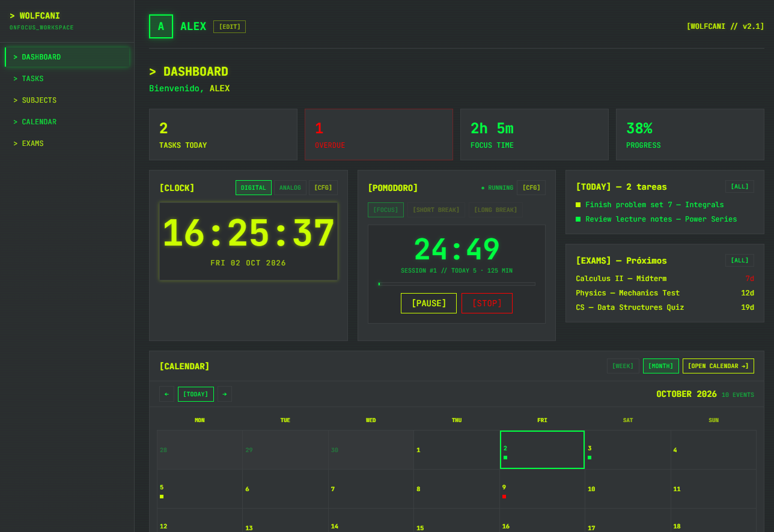Go to next calendar month arrow
Image resolution: width=774 pixels, height=532 pixels.
click(x=225, y=394)
